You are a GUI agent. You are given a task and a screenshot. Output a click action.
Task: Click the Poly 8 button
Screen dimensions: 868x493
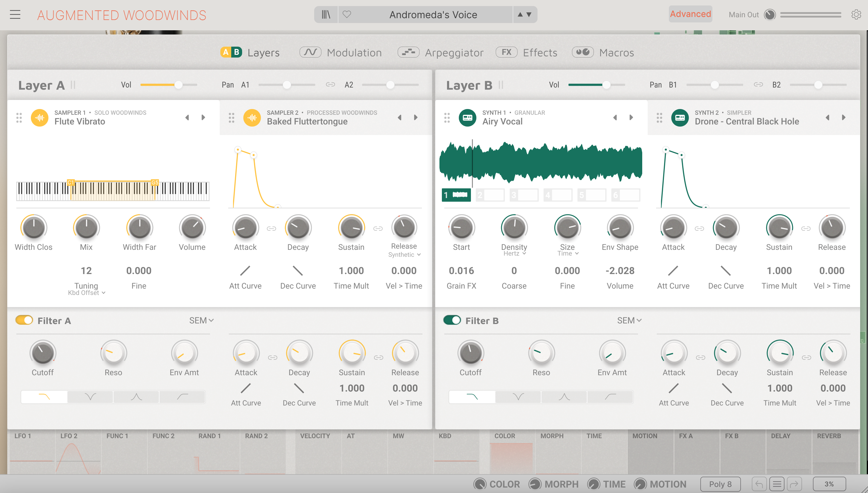click(x=720, y=484)
